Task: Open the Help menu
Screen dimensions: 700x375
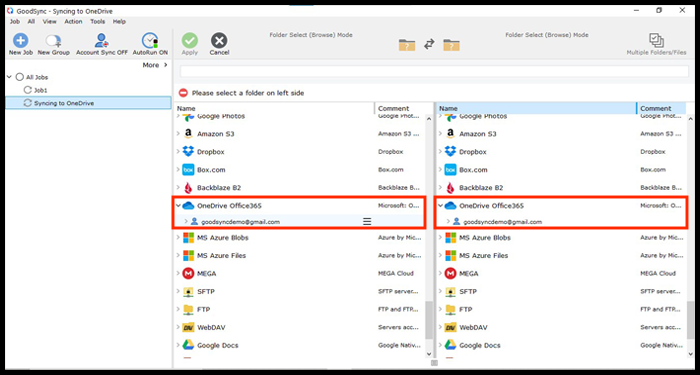Action: click(x=119, y=21)
